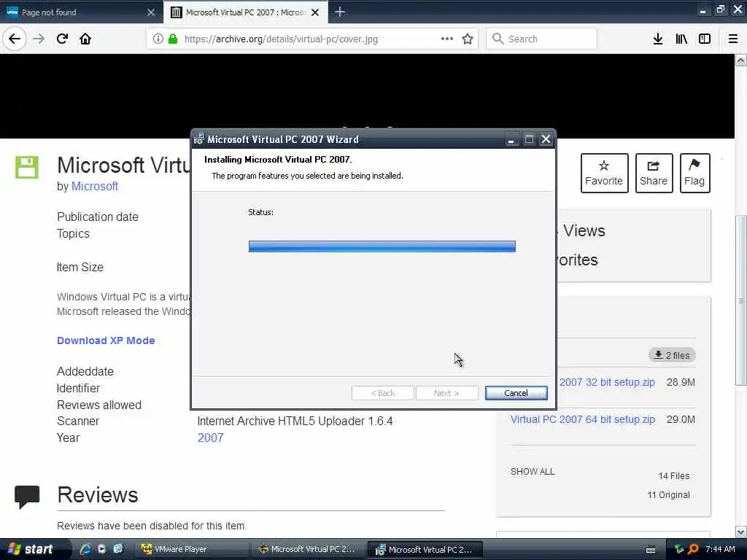The width and height of the screenshot is (747, 560).
Task: Open the browser home page icon
Action: pos(85,39)
